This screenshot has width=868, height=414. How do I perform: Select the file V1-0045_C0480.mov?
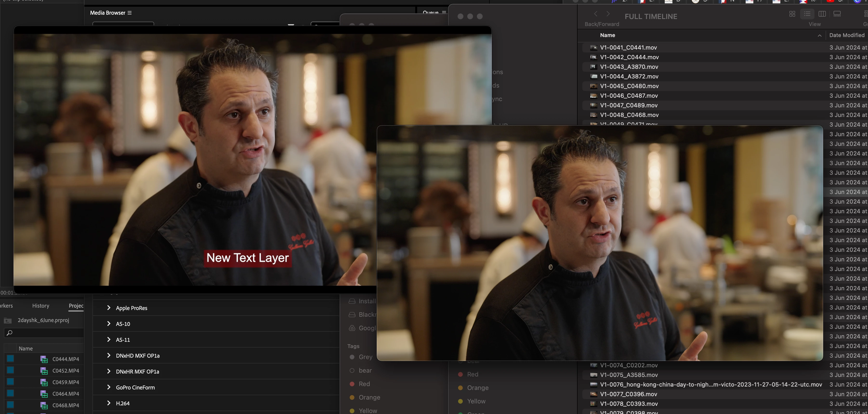pyautogui.click(x=629, y=86)
